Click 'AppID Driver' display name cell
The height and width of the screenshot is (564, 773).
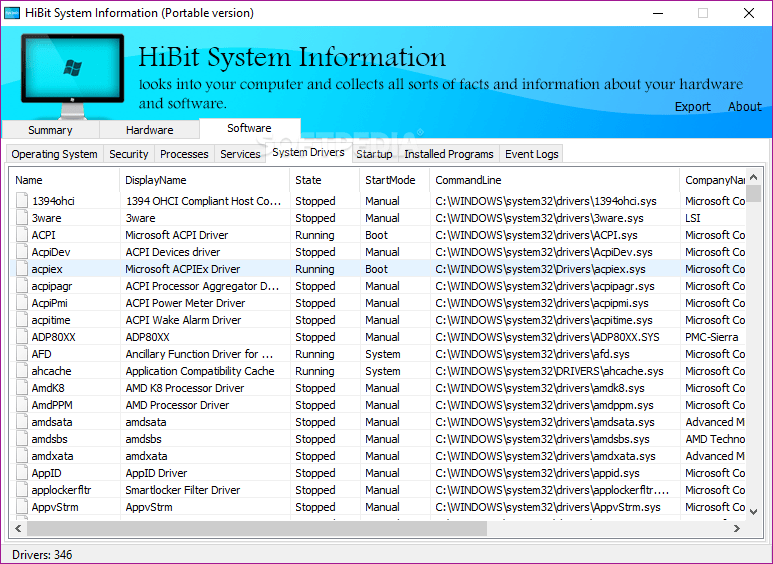pos(156,473)
